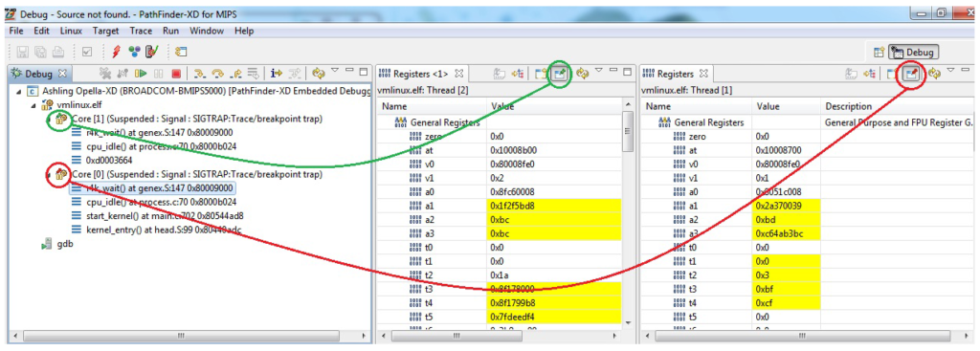Collapse all in Registers <1> view
The width and height of the screenshot is (980, 351).
tap(517, 73)
